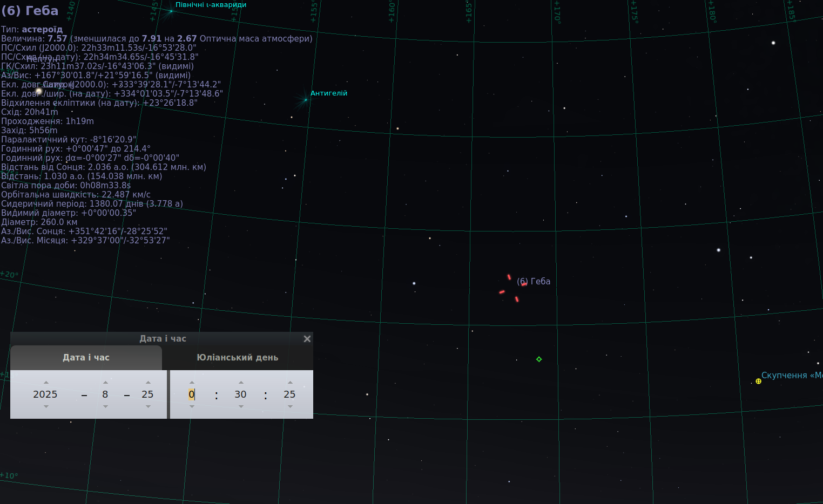Increase the seconds using up arrow
Screen dimensions: 823x504
click(290, 382)
